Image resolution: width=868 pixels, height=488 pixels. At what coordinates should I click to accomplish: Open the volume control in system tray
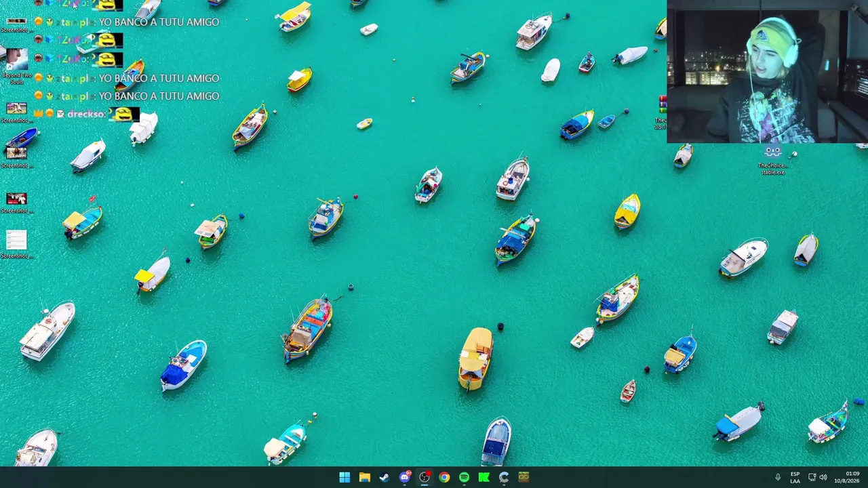[823, 477]
